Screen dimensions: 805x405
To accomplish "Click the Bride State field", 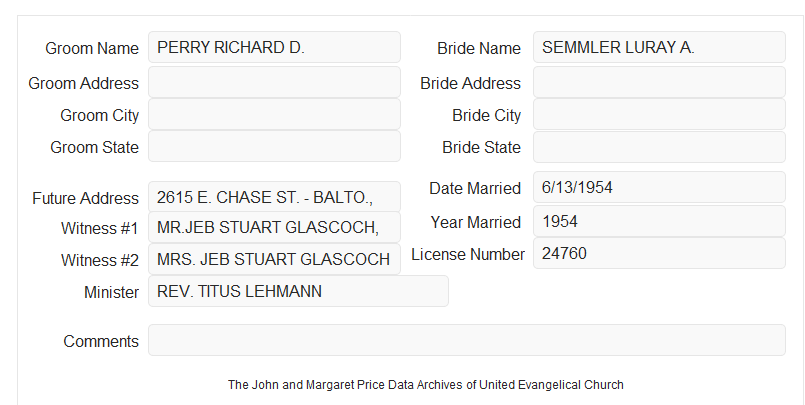I will point(659,147).
